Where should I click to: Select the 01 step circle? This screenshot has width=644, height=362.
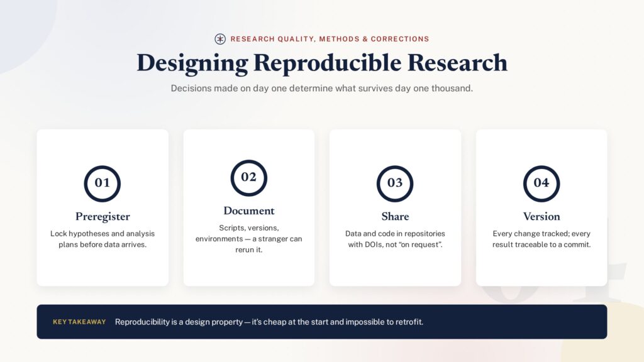(x=103, y=184)
